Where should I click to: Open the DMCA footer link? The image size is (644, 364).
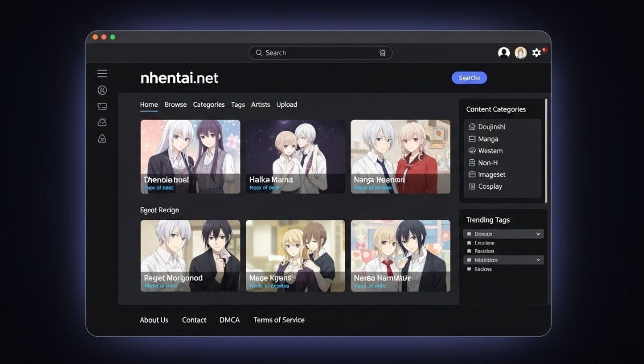pos(229,320)
